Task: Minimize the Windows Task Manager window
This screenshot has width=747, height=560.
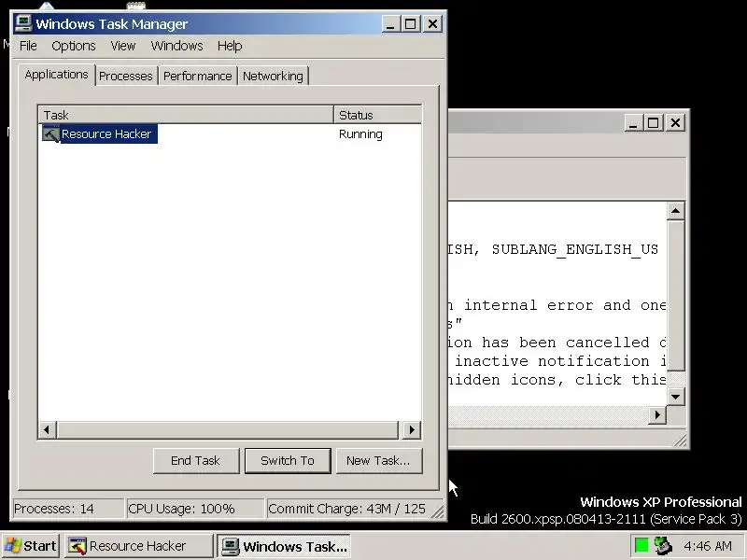Action: pyautogui.click(x=390, y=24)
